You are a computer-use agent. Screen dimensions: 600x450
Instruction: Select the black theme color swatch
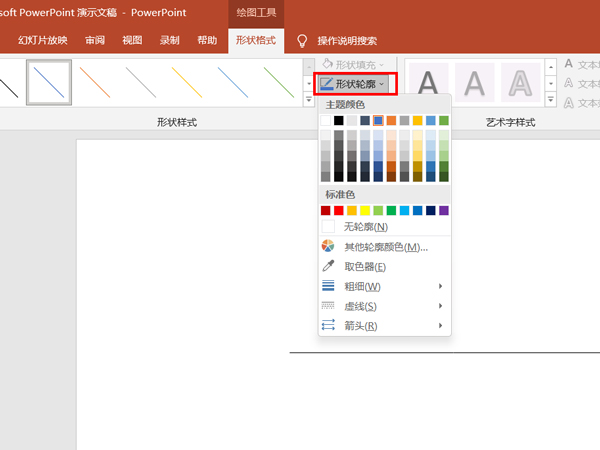(x=339, y=121)
